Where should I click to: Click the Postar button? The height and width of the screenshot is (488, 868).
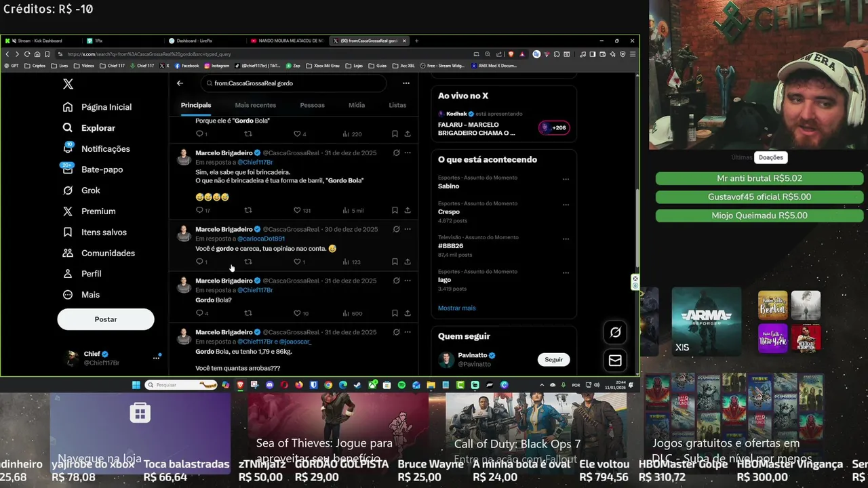coord(106,319)
